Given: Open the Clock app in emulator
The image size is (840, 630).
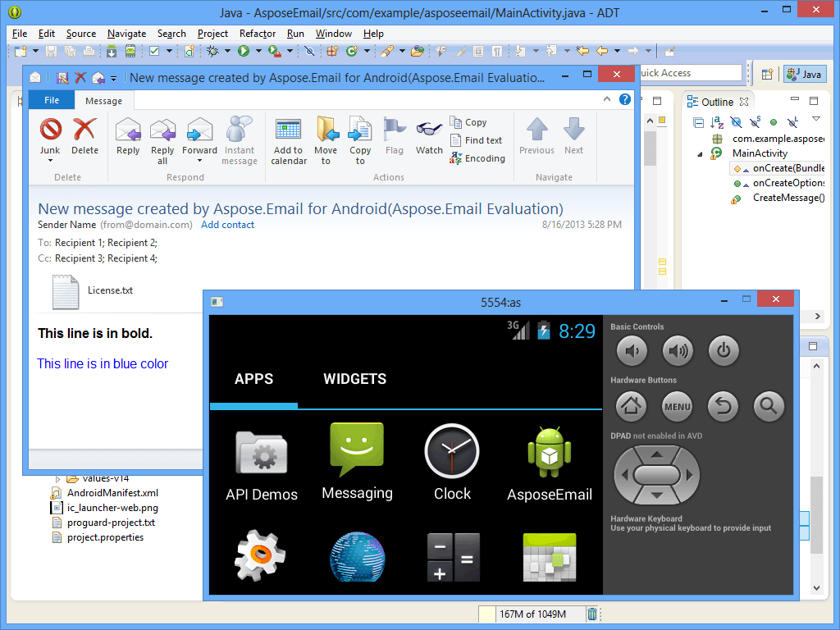Looking at the screenshot, I should 452,463.
